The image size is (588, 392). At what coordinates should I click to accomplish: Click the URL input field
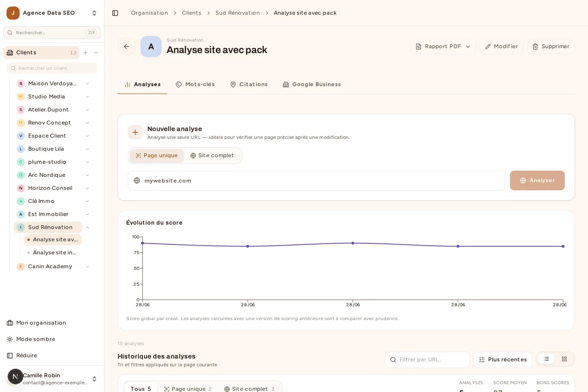(x=316, y=180)
